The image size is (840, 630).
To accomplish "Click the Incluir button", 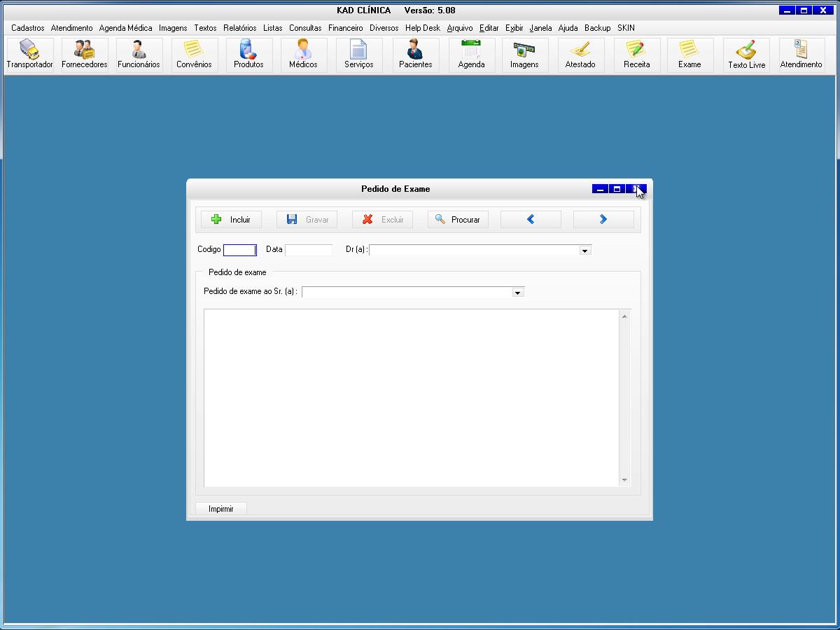I will point(231,220).
